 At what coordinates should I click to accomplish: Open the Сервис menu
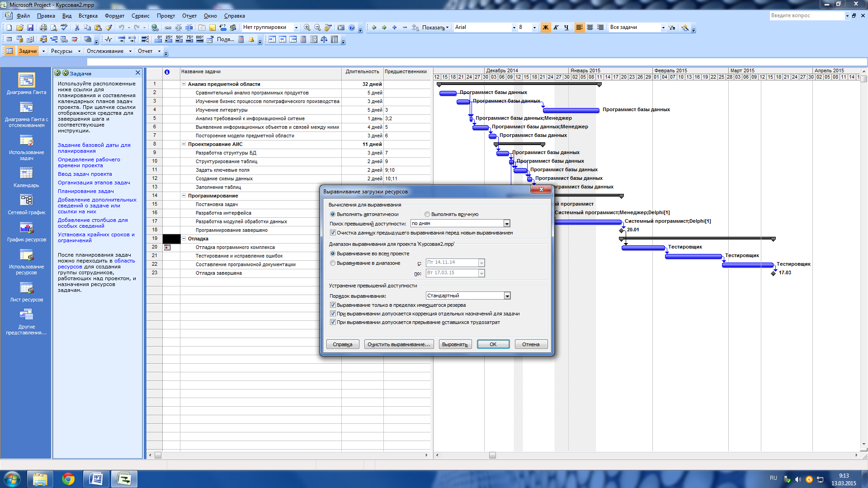pos(140,16)
